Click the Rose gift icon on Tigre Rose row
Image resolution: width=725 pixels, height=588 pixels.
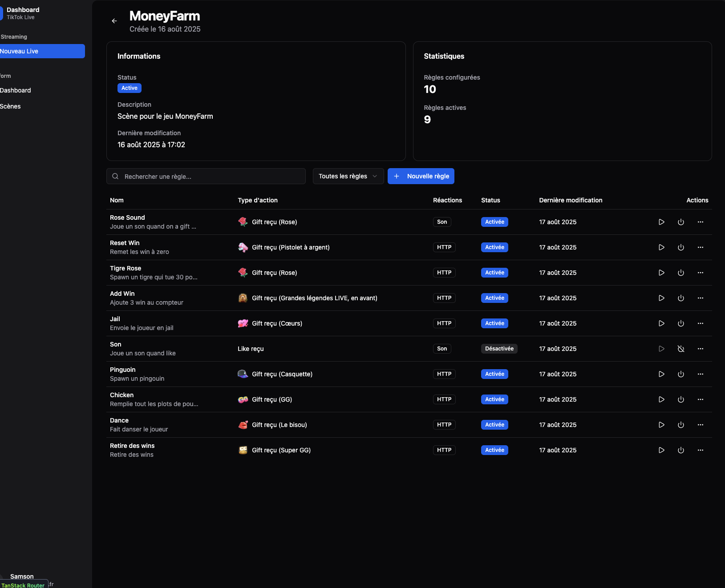point(243,273)
